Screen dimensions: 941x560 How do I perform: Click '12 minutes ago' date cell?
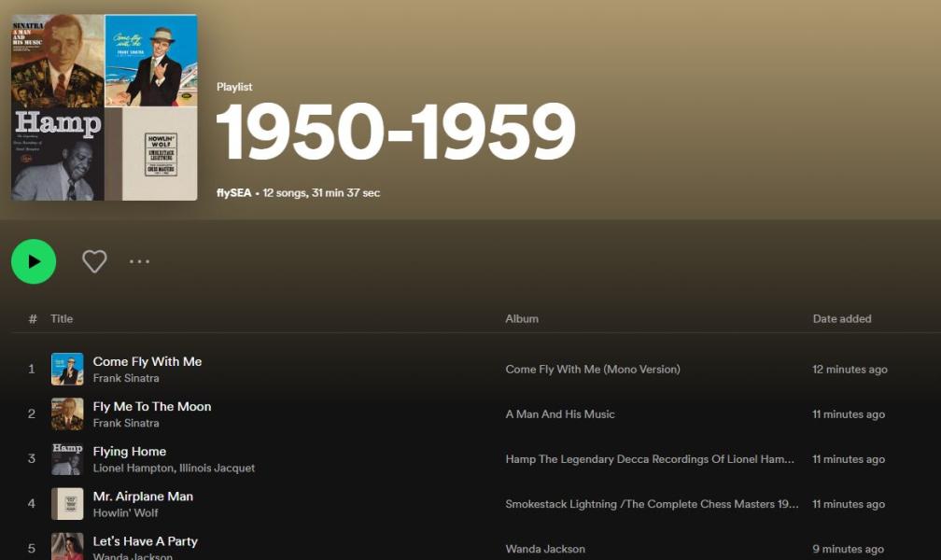(x=850, y=369)
